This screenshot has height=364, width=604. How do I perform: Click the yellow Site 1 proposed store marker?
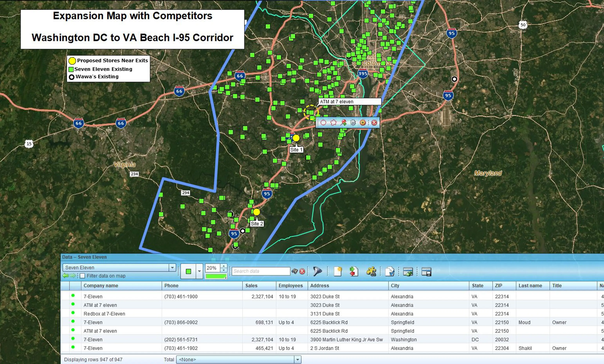point(296,138)
